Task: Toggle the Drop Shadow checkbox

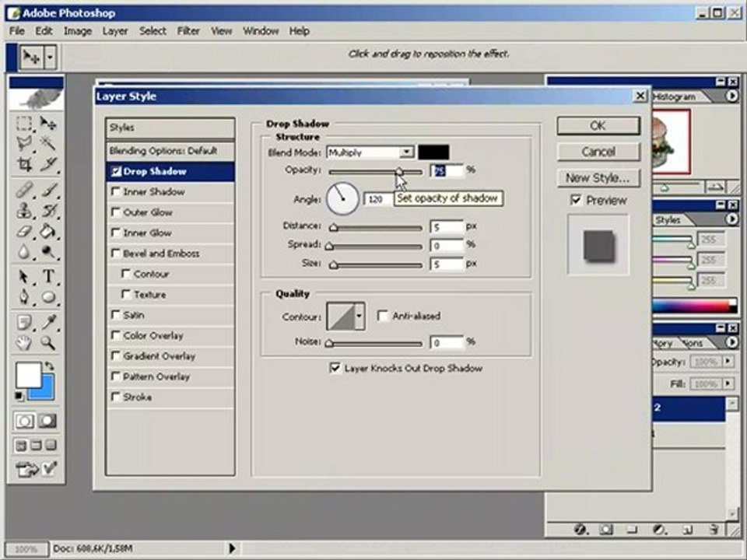Action: click(116, 171)
